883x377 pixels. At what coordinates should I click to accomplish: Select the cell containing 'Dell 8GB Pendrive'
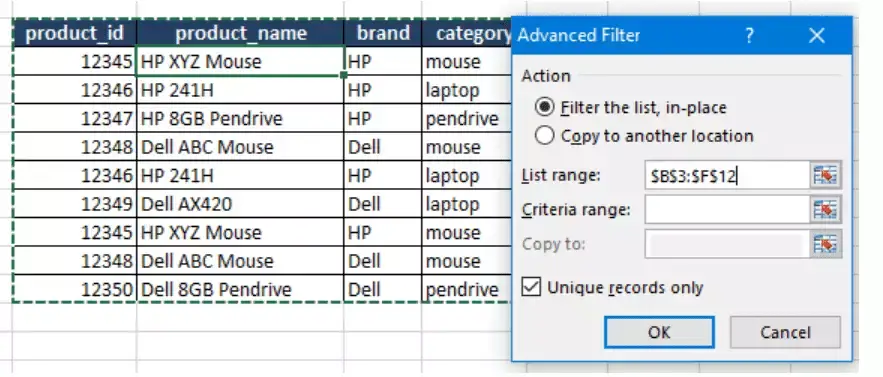(240, 289)
